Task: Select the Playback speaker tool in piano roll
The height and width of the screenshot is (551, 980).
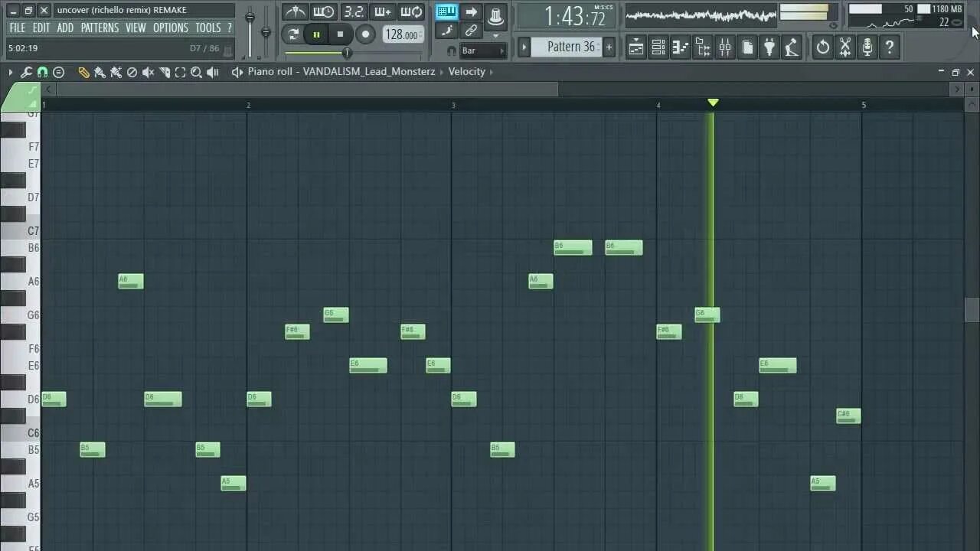Action: (x=213, y=72)
